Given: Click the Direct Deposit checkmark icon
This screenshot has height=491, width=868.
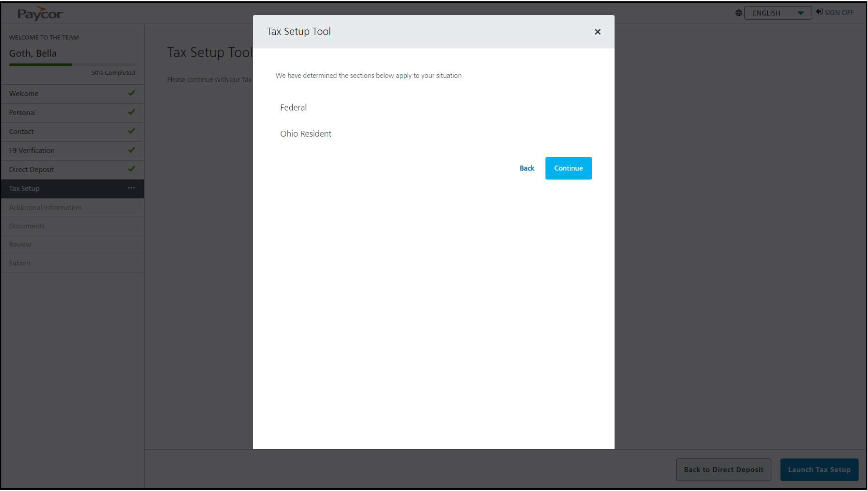Looking at the screenshot, I should [131, 169].
